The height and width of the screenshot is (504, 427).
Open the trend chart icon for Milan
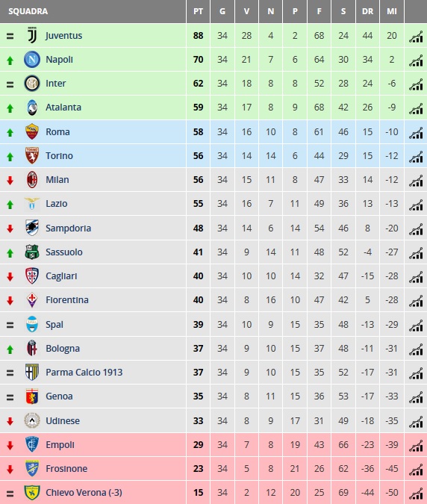pyautogui.click(x=416, y=181)
